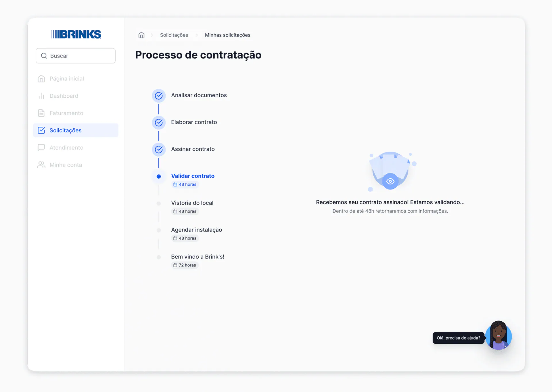Click the Vistoria do local step dot

[159, 203]
